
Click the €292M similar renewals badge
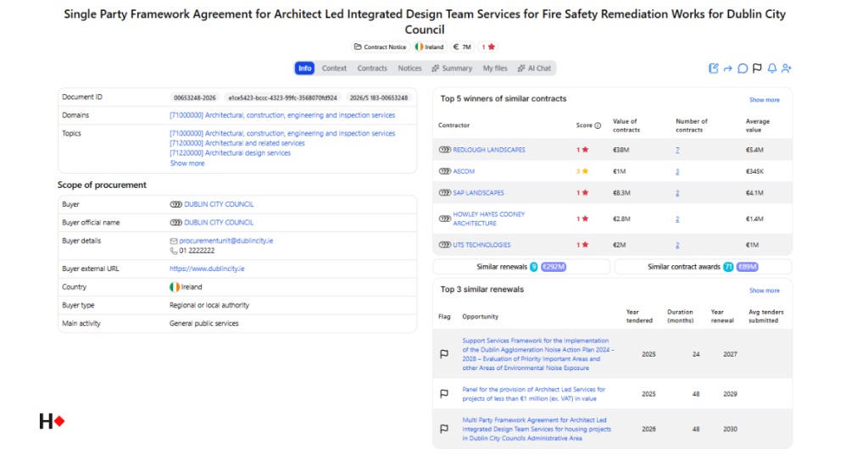(x=554, y=267)
